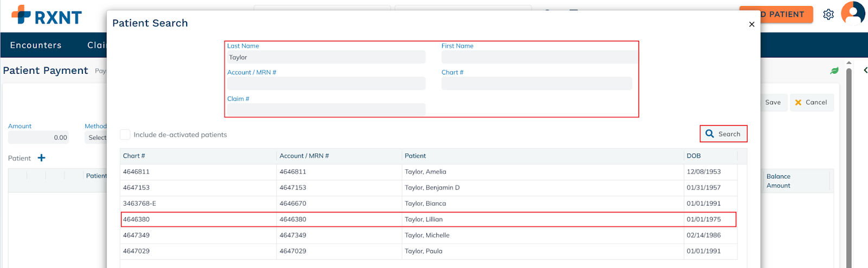
Task: Click the RXNT logo
Action: click(47, 16)
